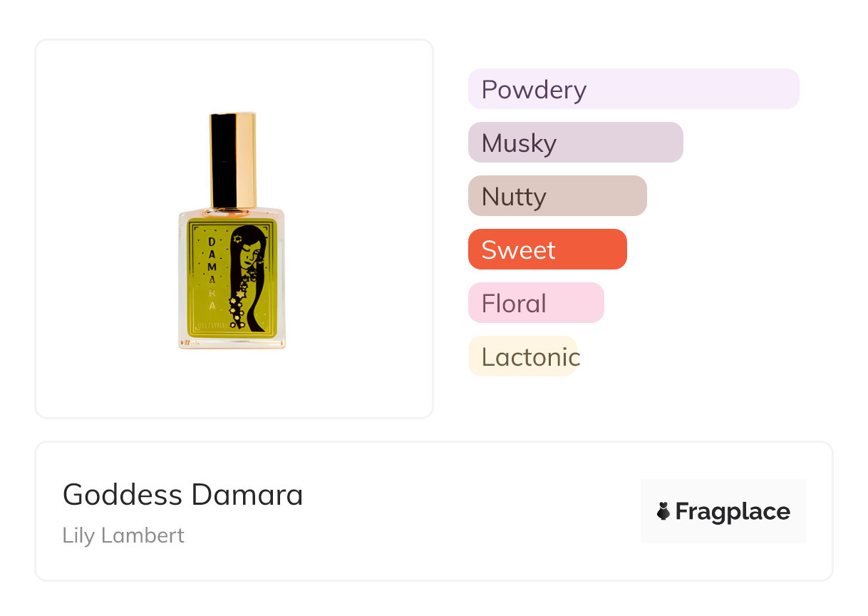Image resolution: width=868 pixels, height=616 pixels.
Task: Select the orange Sweet accord bar
Action: 547,250
